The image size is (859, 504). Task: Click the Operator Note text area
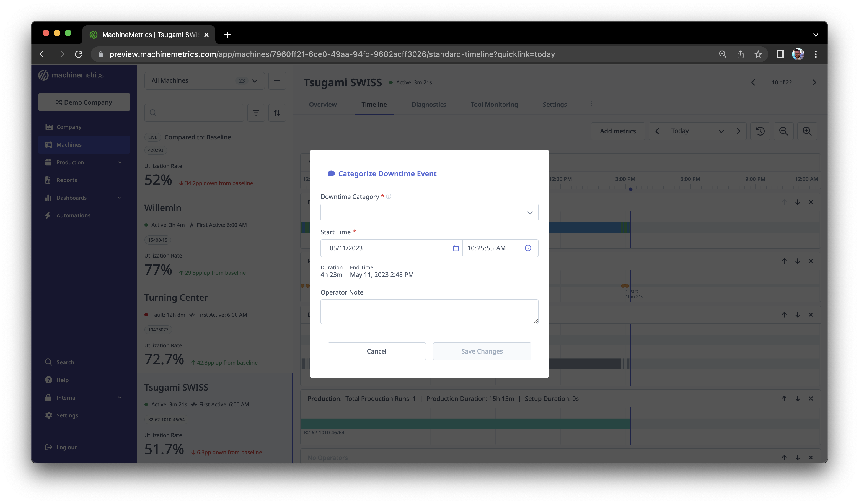coord(429,311)
